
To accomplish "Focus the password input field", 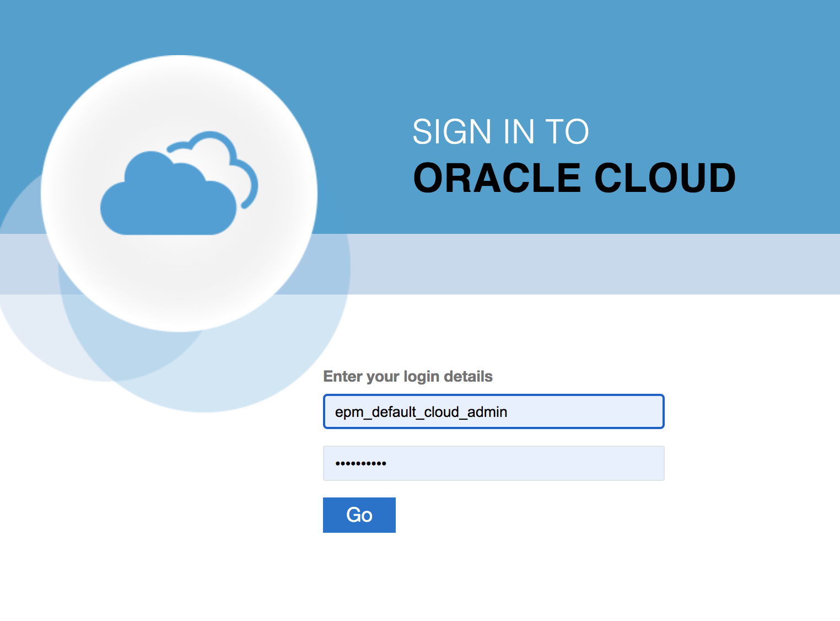I will coord(524,463).
